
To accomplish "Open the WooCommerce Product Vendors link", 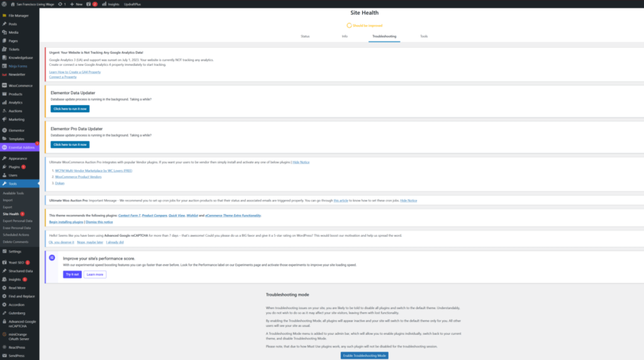I will click(x=78, y=177).
